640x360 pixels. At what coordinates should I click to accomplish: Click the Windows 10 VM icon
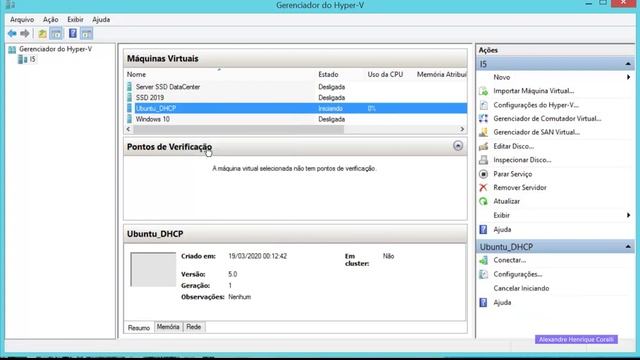click(x=129, y=119)
